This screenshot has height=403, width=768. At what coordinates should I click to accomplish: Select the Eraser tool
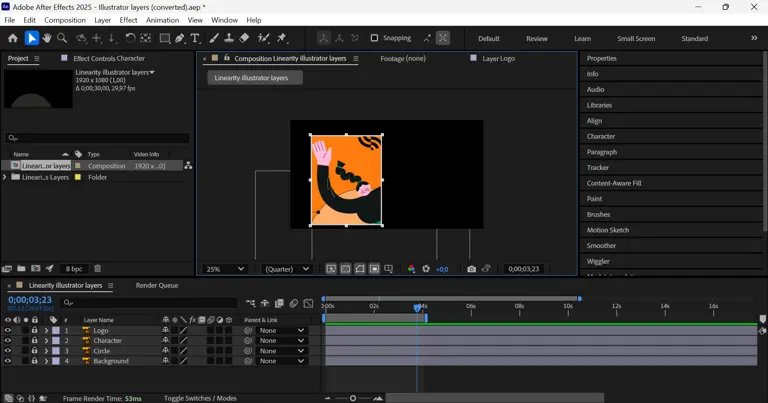click(244, 38)
